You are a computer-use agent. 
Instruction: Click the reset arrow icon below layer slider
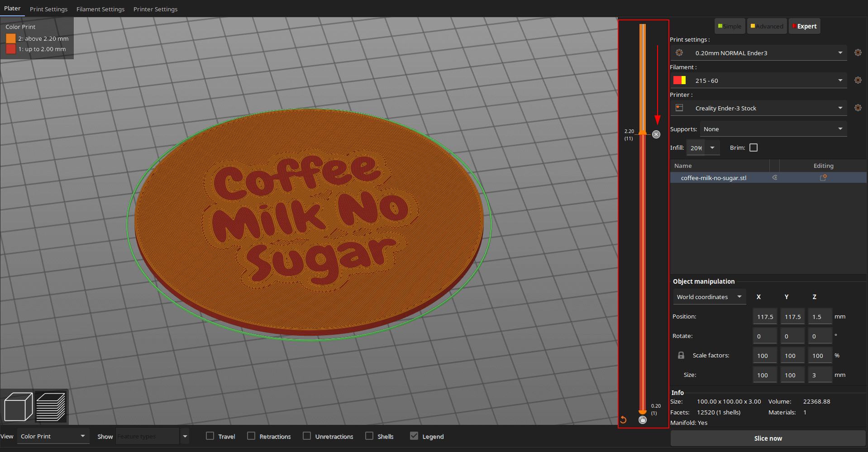(623, 420)
